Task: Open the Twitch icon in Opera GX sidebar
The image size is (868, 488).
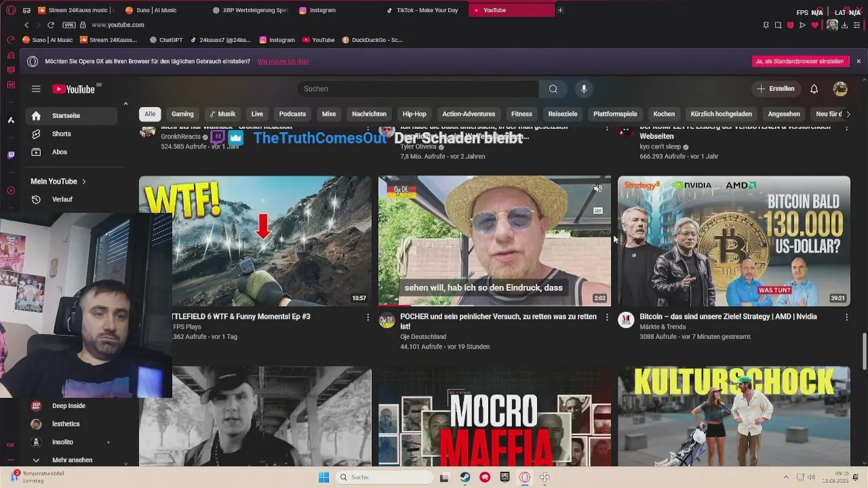Action: tap(11, 155)
